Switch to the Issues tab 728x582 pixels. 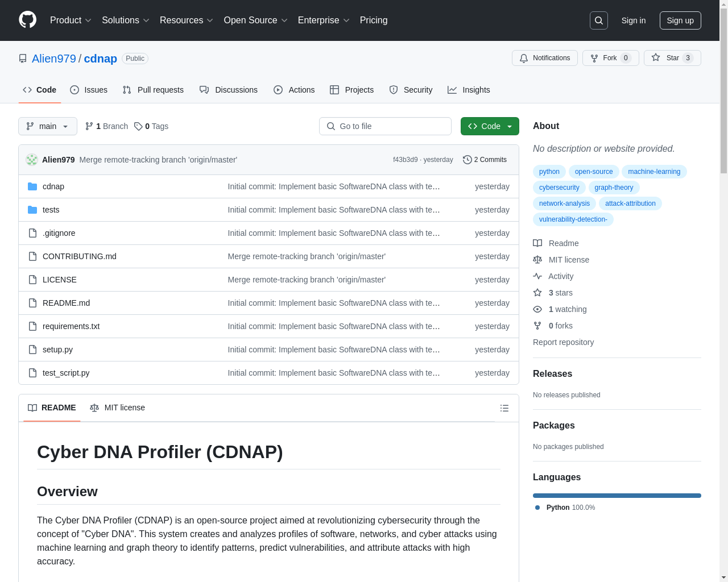(89, 90)
